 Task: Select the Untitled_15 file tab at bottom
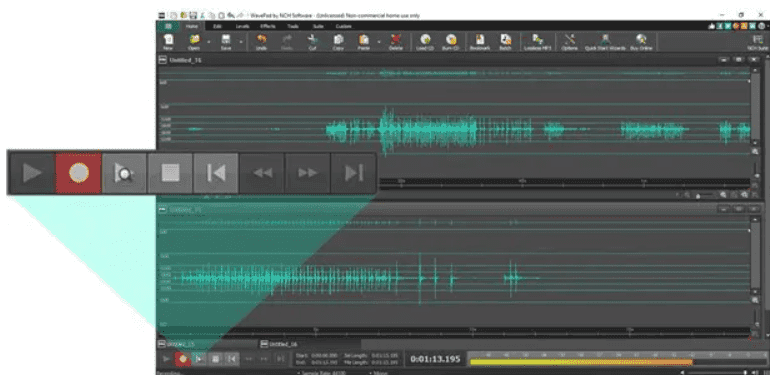point(206,344)
